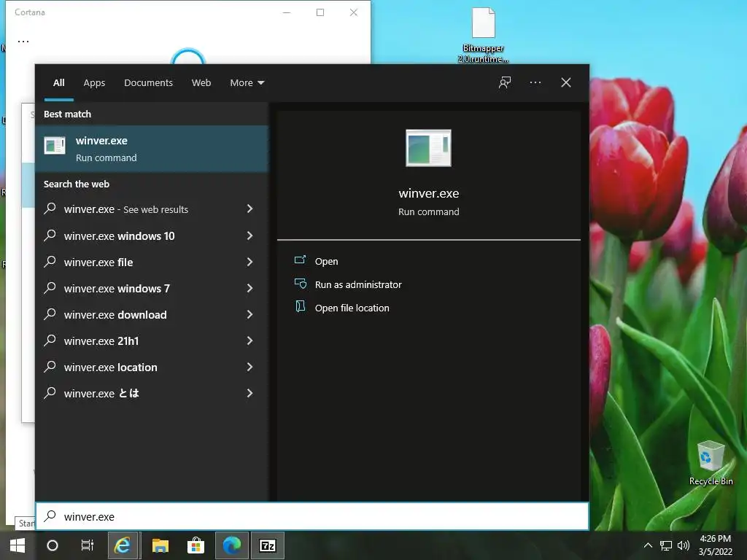
Task: Expand 'winver.exe download' chevron
Action: click(x=249, y=314)
